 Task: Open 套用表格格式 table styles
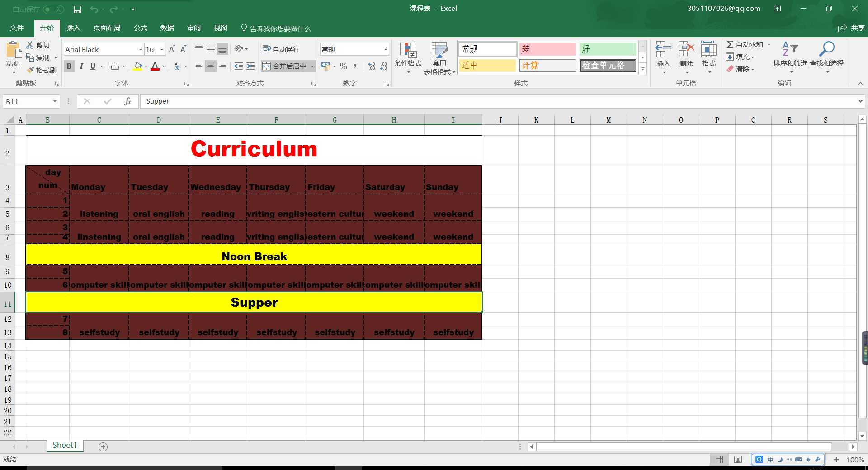pos(439,58)
